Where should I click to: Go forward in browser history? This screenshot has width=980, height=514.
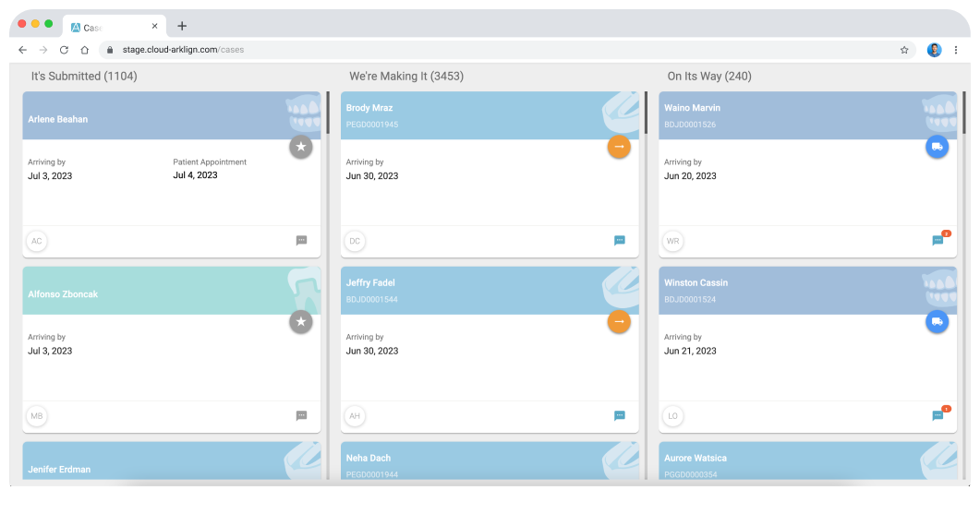coord(43,50)
